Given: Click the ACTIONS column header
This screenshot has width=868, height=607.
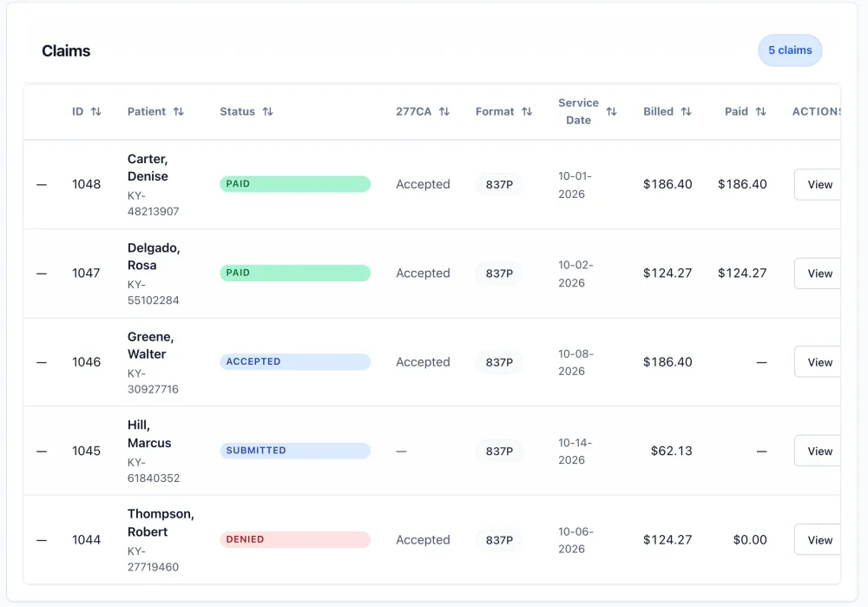Looking at the screenshot, I should pos(817,111).
